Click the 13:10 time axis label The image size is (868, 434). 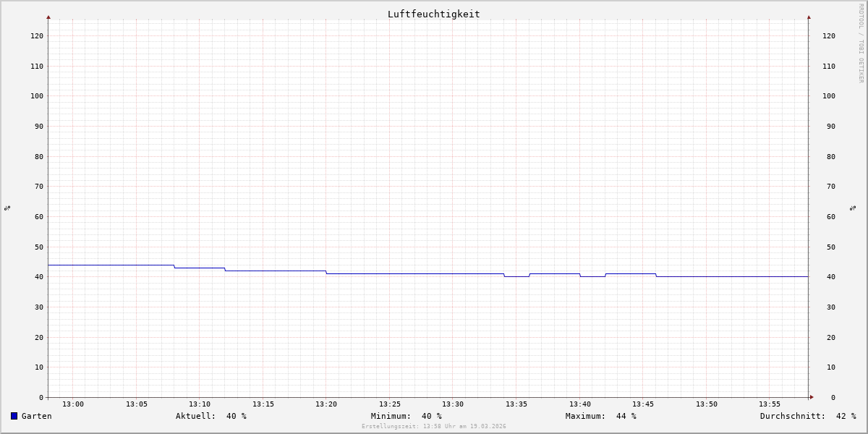(200, 404)
